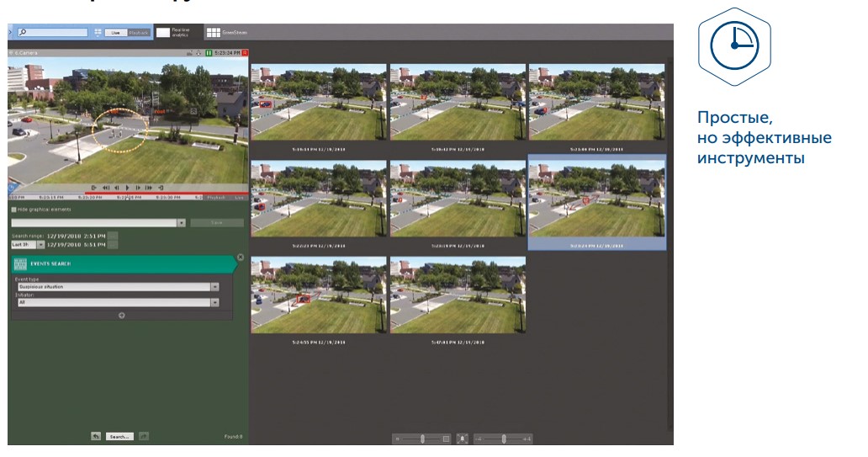868x457 pixels.
Task: Click the Events Search grid icon
Action: 20,264
